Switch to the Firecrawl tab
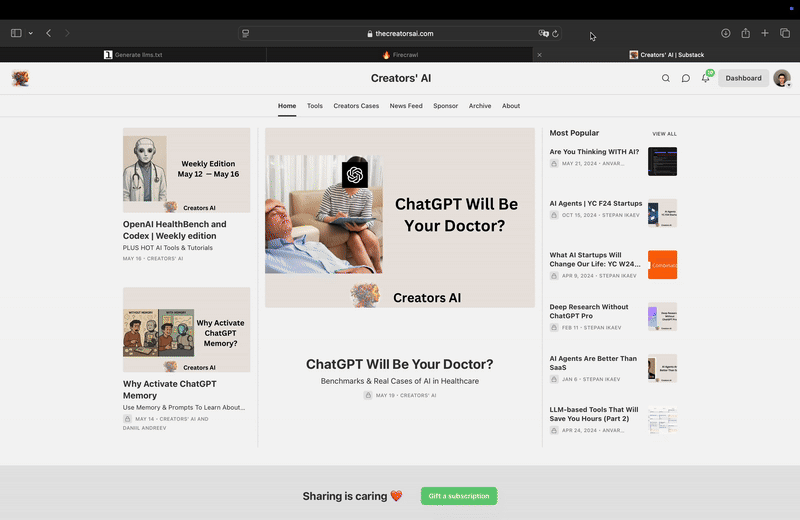Viewport: 800px width, 520px height. click(x=400, y=55)
